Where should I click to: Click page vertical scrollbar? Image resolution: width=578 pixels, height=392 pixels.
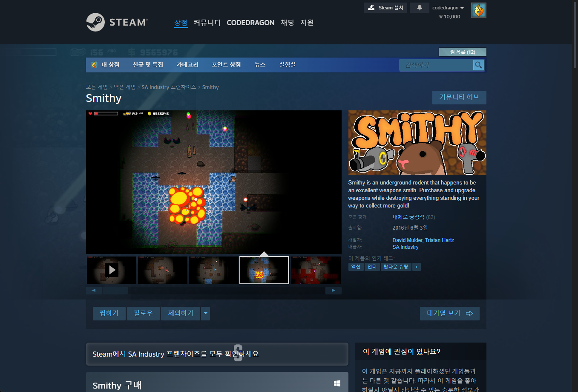(x=575, y=35)
